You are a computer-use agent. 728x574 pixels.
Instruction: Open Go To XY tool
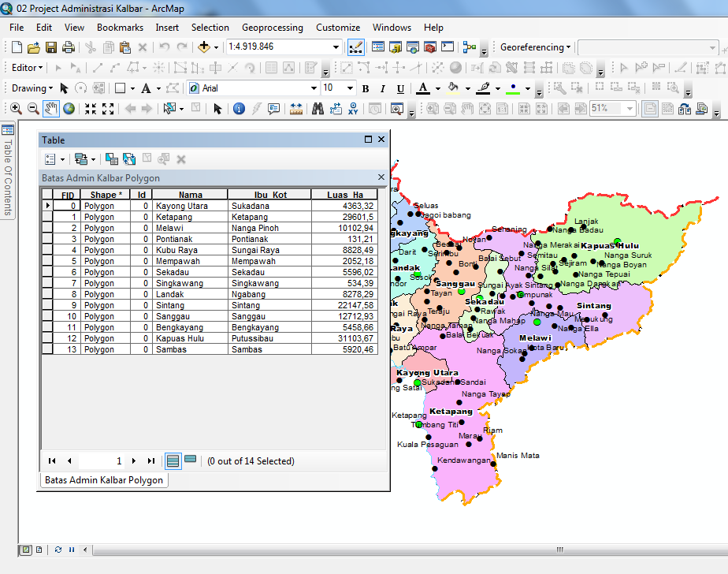pyautogui.click(x=353, y=109)
